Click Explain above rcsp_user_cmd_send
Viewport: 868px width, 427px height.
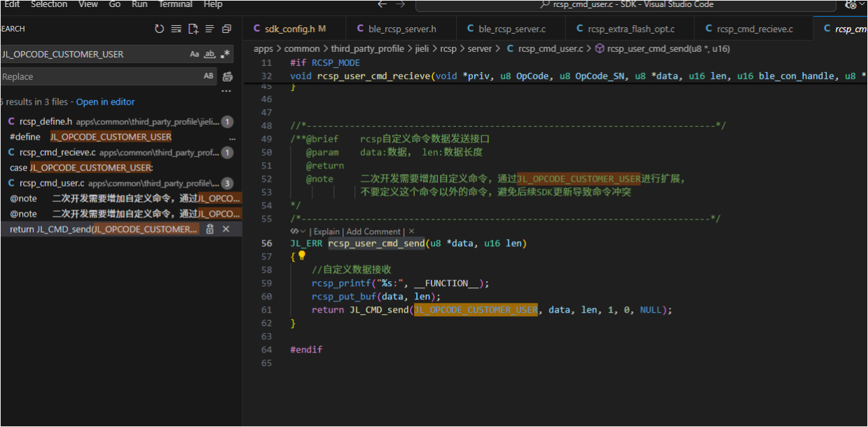[326, 231]
